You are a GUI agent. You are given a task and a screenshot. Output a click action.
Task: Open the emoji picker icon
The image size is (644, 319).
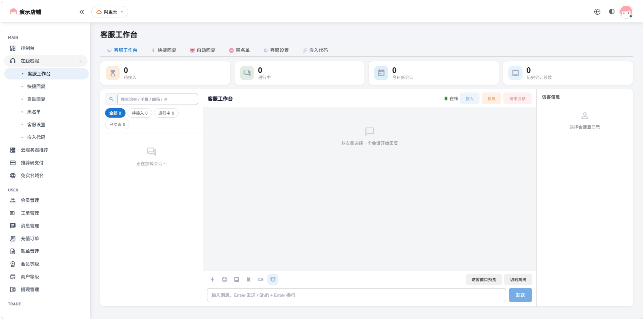pos(225,279)
